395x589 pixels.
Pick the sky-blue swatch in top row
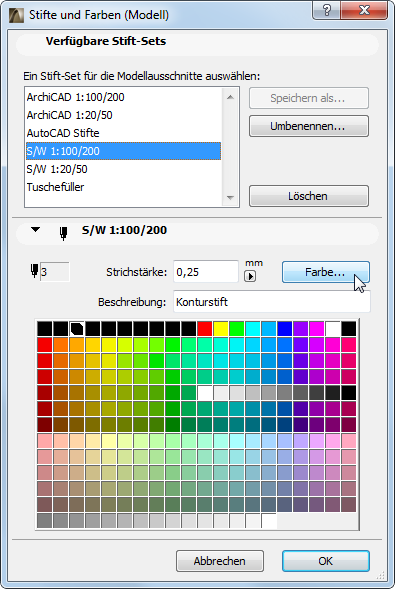point(269,329)
